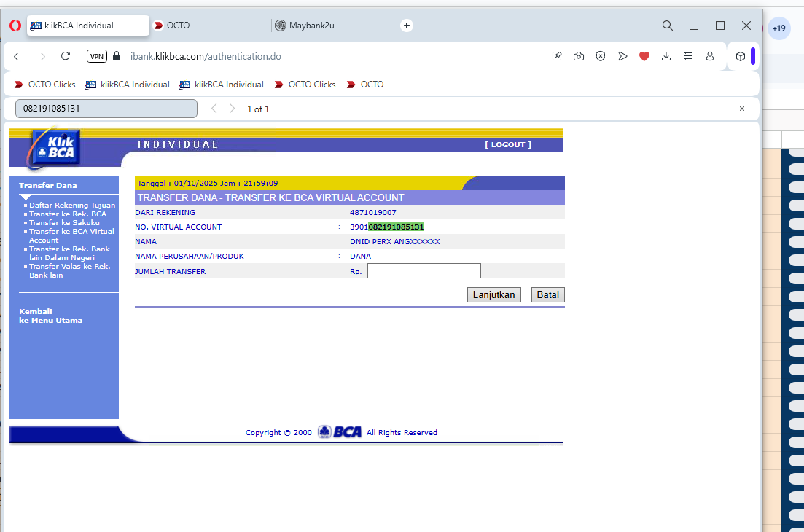This screenshot has width=804, height=532.
Task: Maximize the Opera browser window
Action: pos(720,26)
